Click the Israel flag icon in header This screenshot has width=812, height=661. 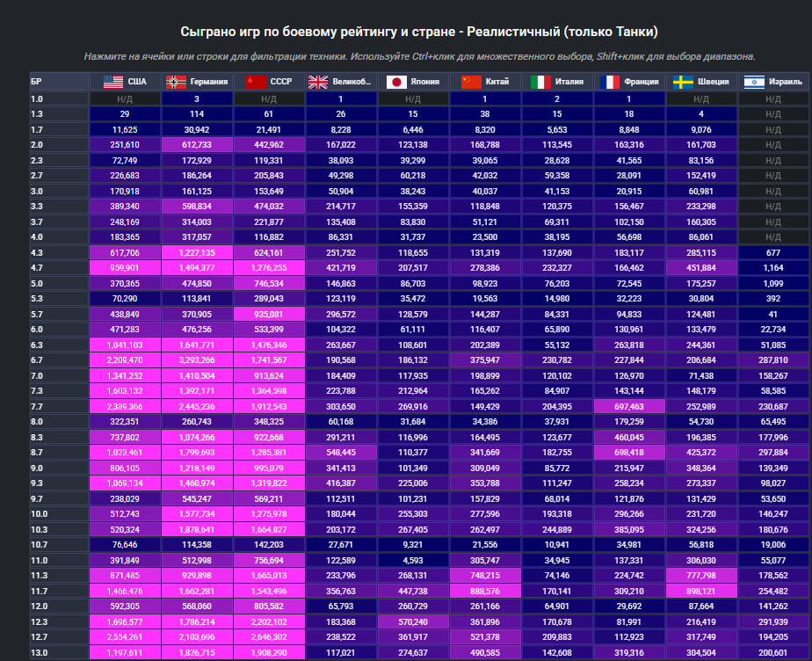pos(753,82)
